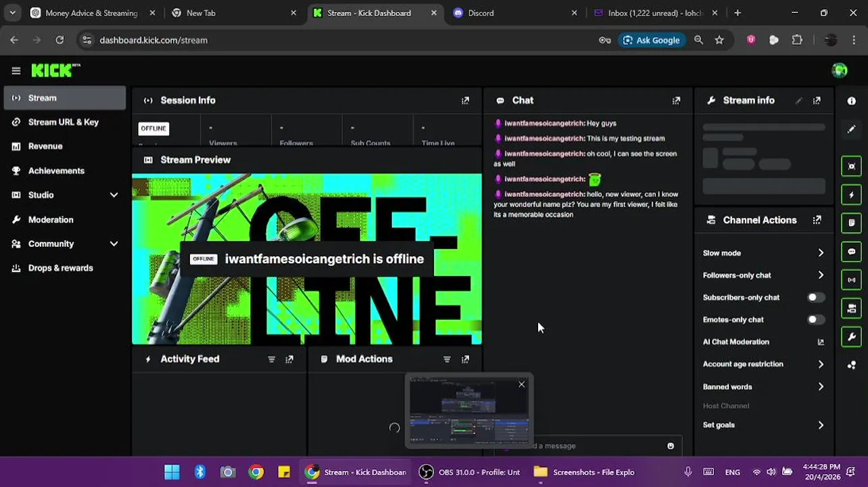The height and width of the screenshot is (487, 868).
Task: Toggle the chat bubble icon in right sidebar
Action: tap(852, 252)
